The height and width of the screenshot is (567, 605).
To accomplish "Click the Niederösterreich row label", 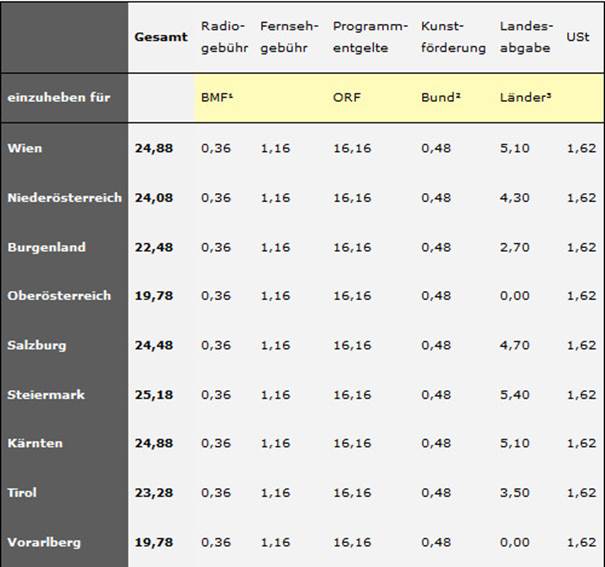I will click(x=64, y=197).
